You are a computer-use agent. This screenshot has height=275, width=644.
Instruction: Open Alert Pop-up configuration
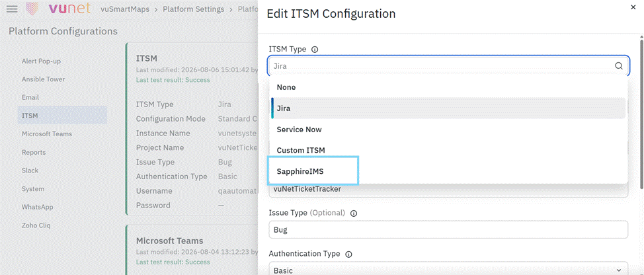41,61
